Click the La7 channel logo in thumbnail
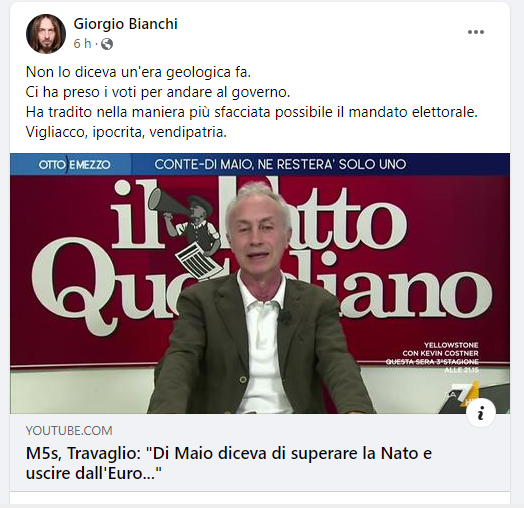 (x=464, y=396)
